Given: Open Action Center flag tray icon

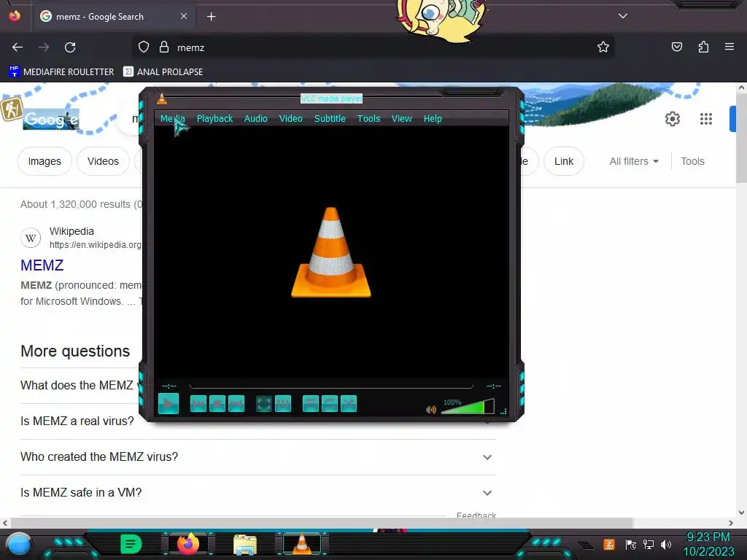Looking at the screenshot, I should (631, 544).
